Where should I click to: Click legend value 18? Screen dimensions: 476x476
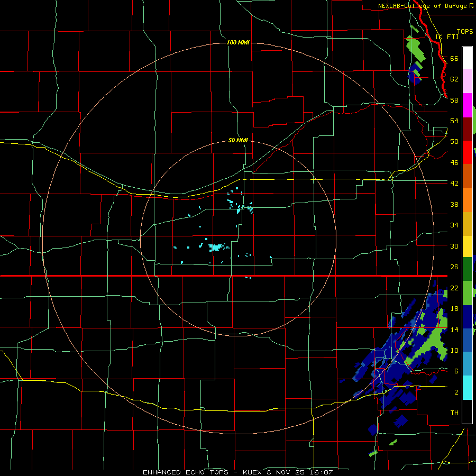[454, 309]
